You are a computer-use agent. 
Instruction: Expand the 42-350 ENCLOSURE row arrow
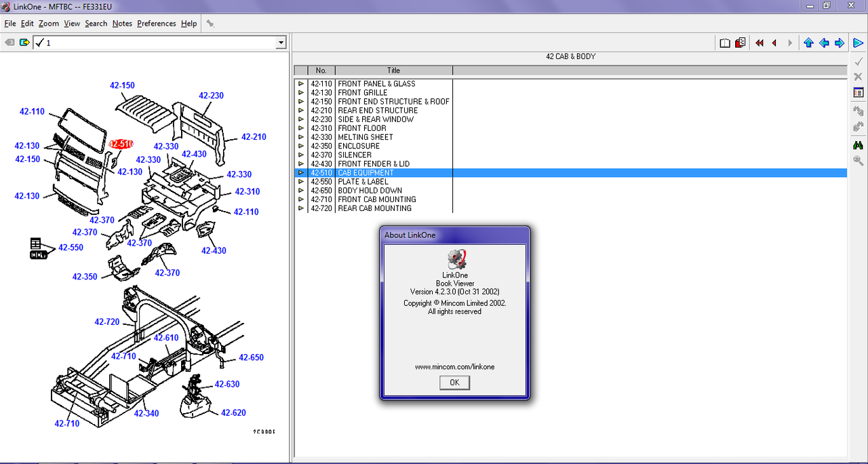point(300,146)
